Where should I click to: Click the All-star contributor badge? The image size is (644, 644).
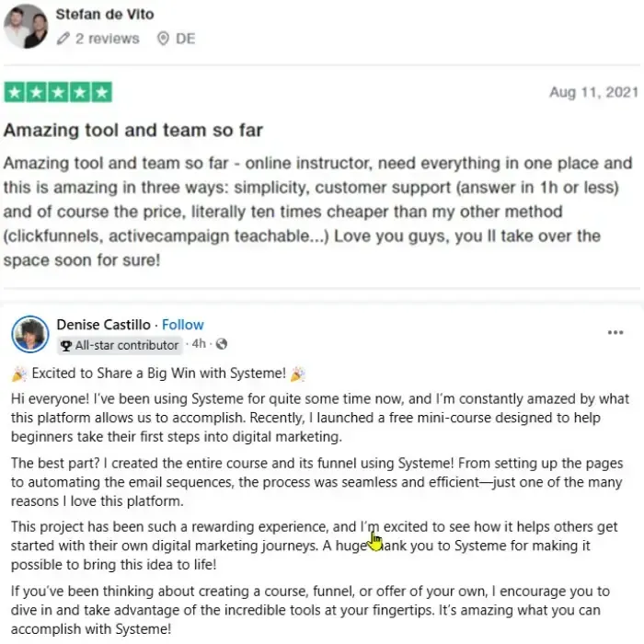[120, 345]
